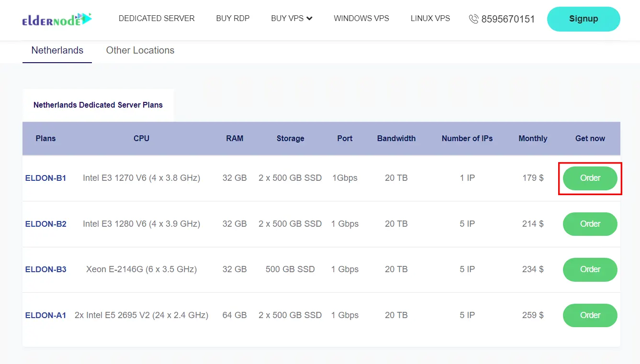Open the BUY RDP menu item
Screen dimensions: 640x364
[x=233, y=19]
